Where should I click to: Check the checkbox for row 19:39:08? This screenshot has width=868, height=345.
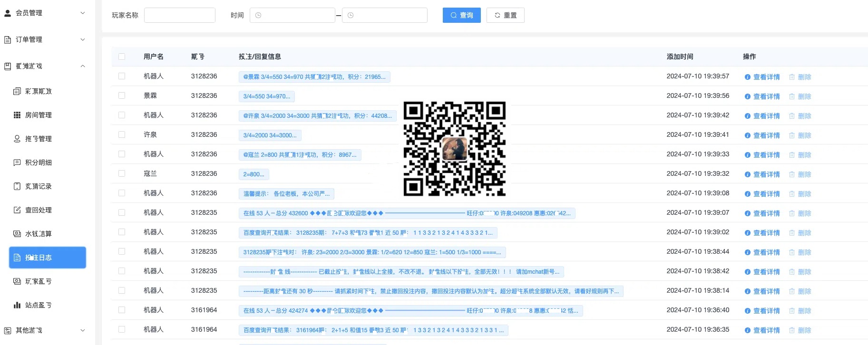click(x=122, y=193)
